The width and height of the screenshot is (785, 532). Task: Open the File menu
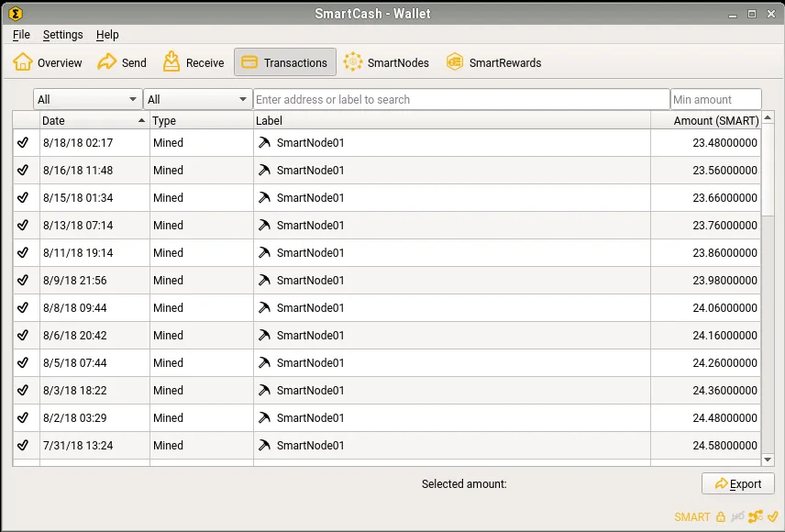[x=21, y=35]
